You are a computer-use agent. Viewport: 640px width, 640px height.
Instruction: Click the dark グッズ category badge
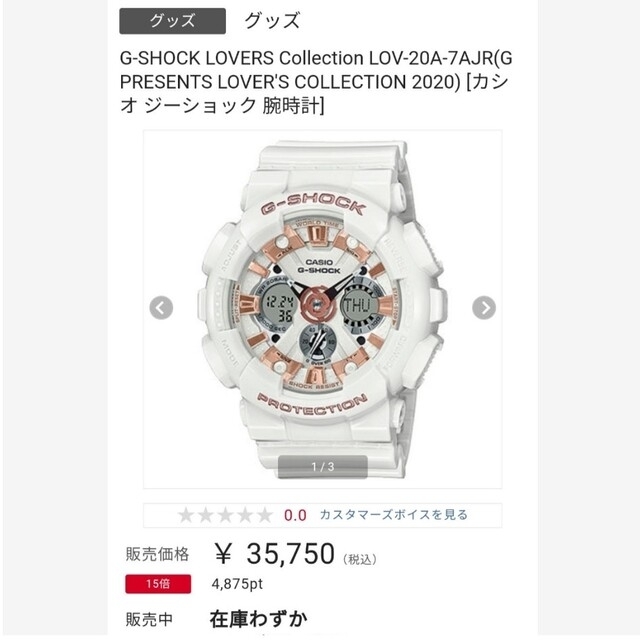tap(172, 21)
